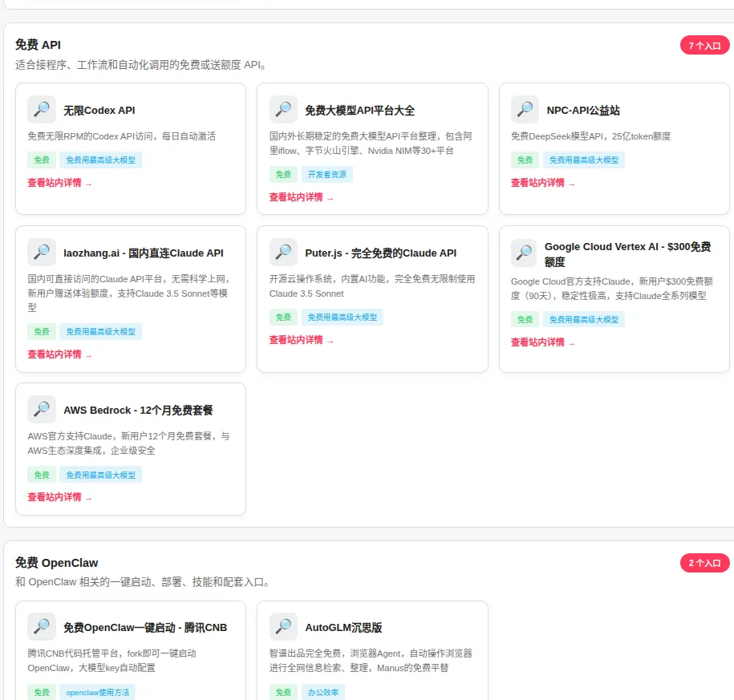Viewport: 734px width, 700px height.
Task: Click the 免费 tag on AutoGLM沉思版 card
Action: click(283, 692)
